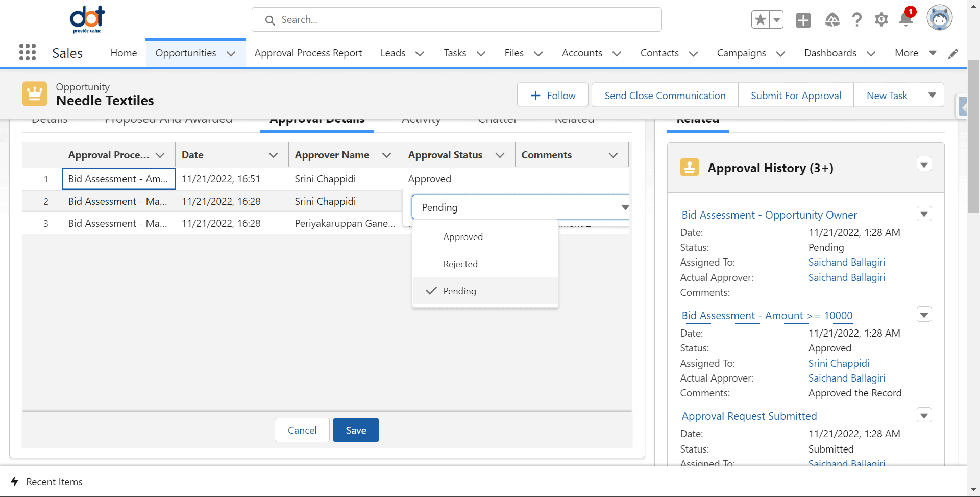The height and width of the screenshot is (497, 980).
Task: Open the Help question mark icon
Action: (x=857, y=20)
